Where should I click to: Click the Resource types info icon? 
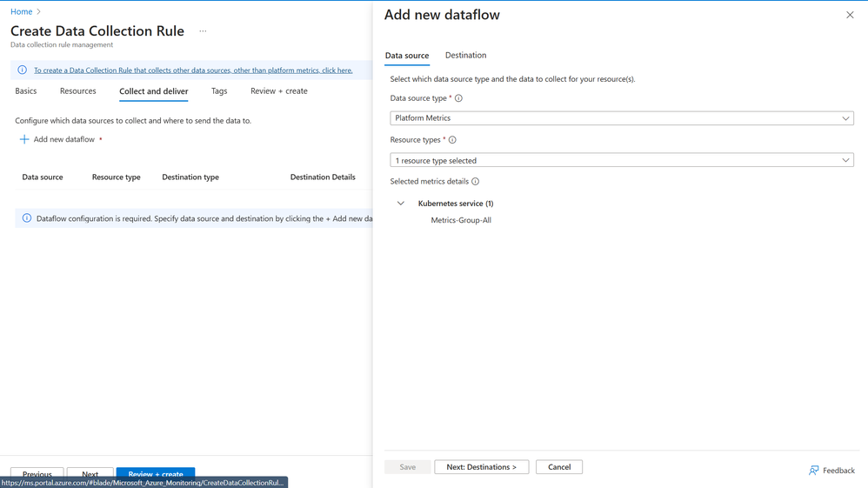452,139
